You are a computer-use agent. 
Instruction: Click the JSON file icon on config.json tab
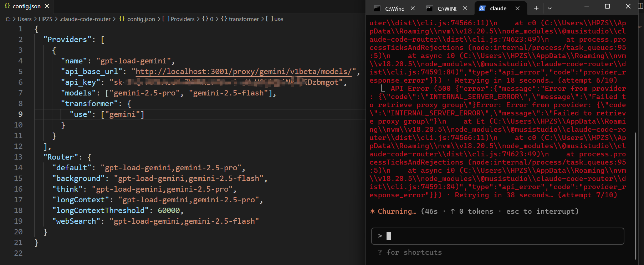tap(7, 6)
